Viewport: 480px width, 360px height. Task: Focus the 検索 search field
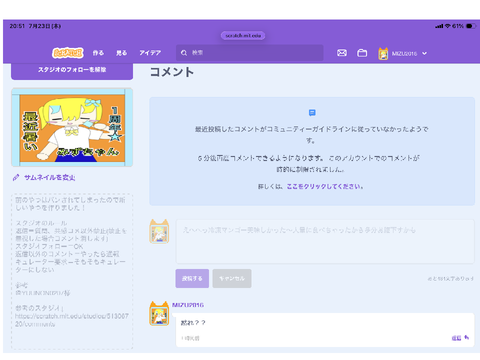[250, 53]
